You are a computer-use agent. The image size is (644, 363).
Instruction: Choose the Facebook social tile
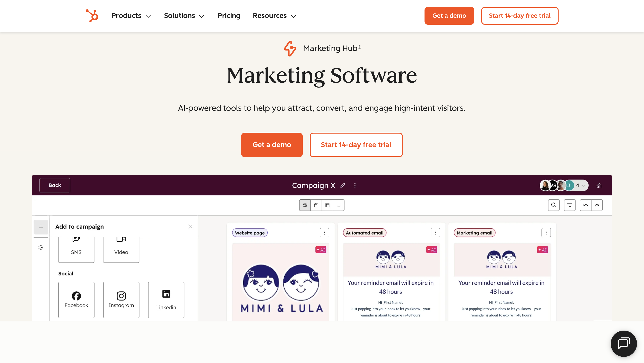[76, 300]
